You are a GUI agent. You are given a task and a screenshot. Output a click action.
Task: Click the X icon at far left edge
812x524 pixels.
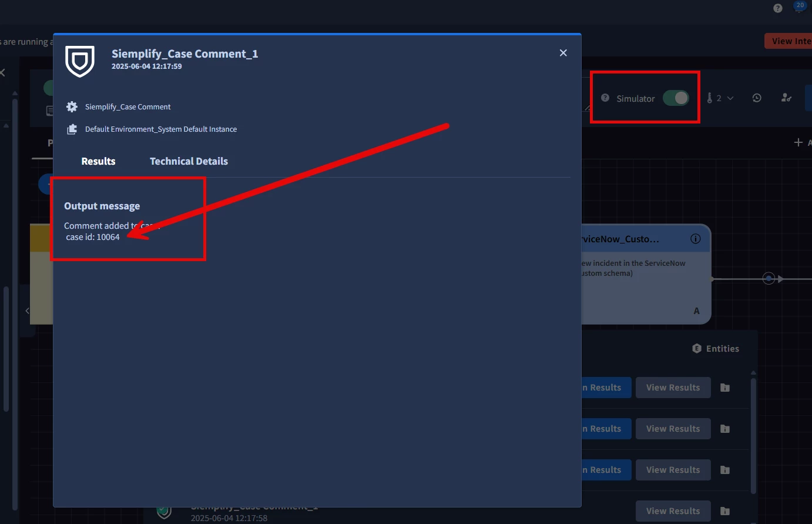[x=2, y=72]
